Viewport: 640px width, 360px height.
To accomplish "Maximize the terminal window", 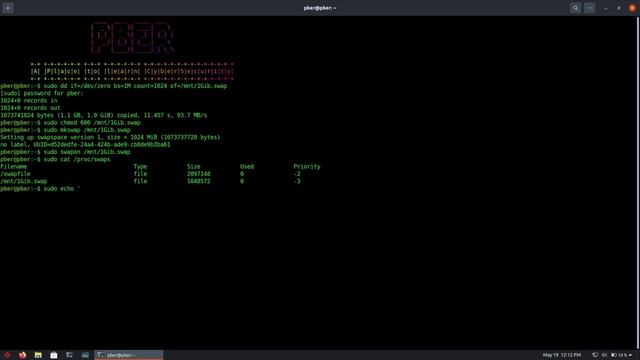I will 619,8.
